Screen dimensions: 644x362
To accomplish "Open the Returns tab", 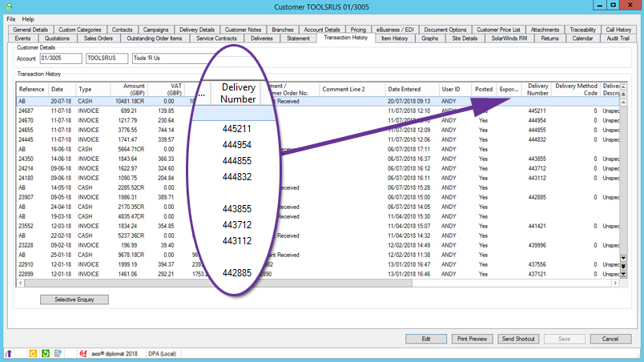I will pyautogui.click(x=549, y=38).
